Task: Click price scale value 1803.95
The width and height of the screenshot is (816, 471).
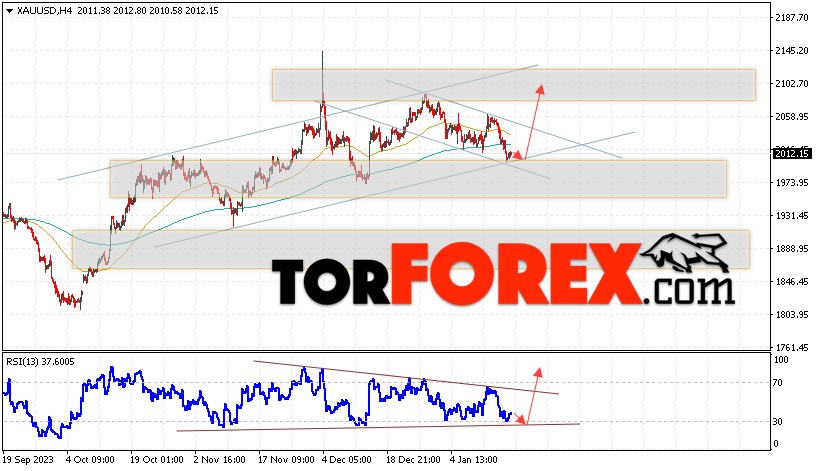Action: point(792,314)
